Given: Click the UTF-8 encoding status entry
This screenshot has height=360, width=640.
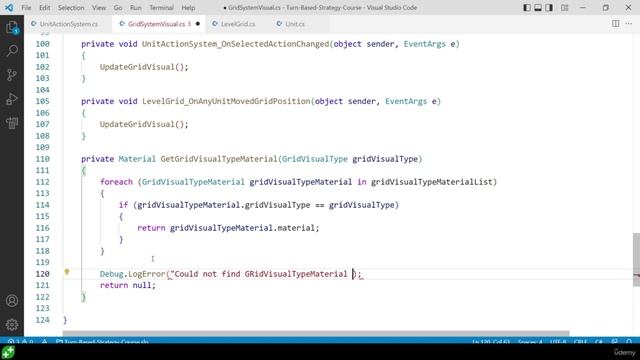Looking at the screenshot, I should click(x=558, y=341).
